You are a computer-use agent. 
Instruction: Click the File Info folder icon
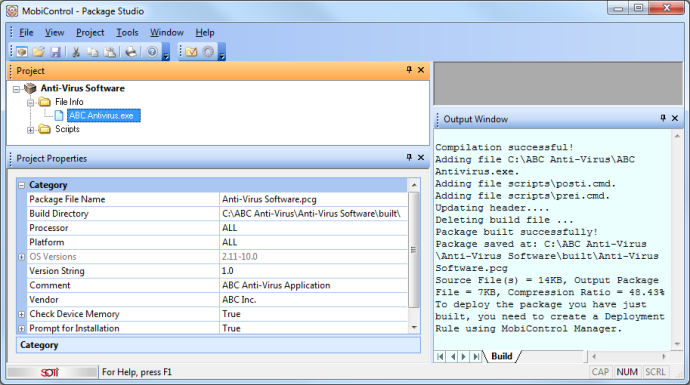tap(44, 102)
